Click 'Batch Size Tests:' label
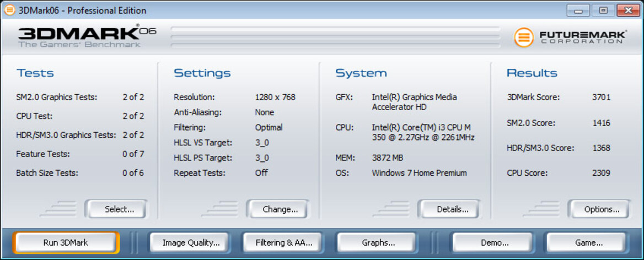 [x=47, y=173]
